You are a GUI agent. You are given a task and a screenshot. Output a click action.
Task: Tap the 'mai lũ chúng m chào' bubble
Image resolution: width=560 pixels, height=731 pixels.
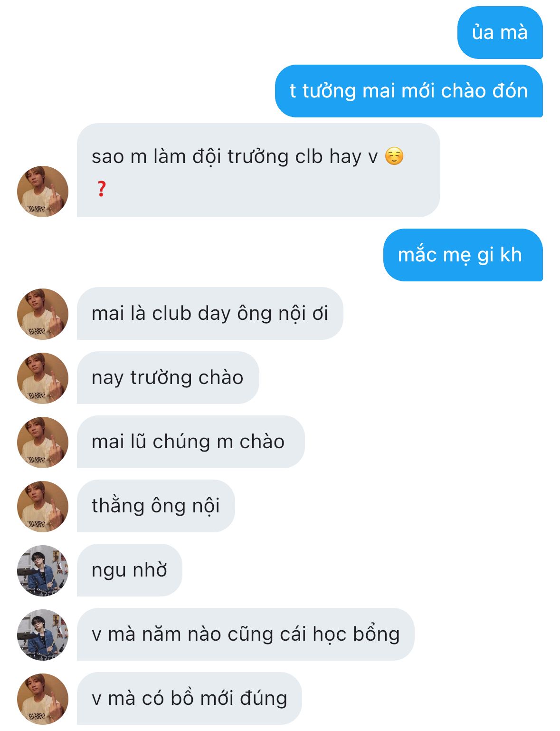tap(190, 442)
